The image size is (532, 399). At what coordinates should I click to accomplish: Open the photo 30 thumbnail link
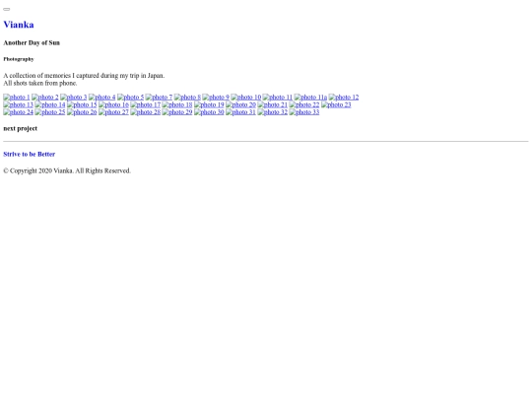pos(209,112)
